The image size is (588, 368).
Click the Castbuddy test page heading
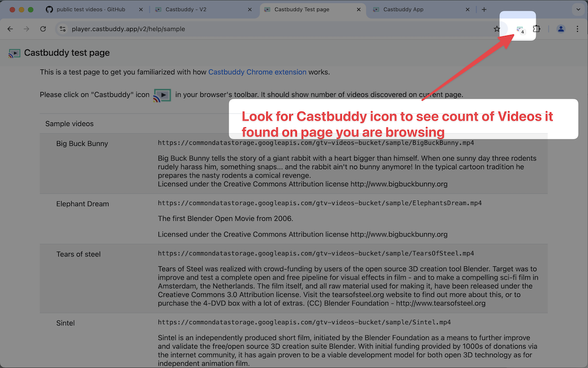(67, 53)
